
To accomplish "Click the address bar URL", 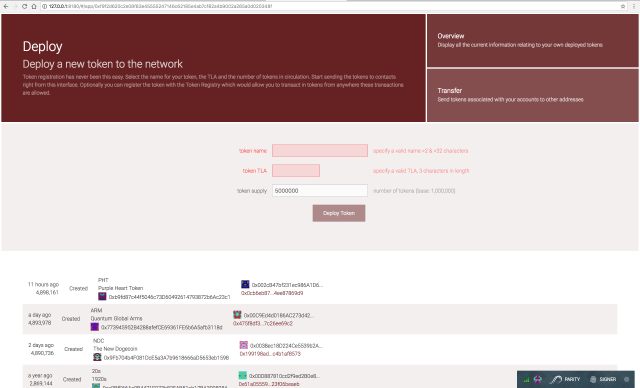I will pos(160,7).
